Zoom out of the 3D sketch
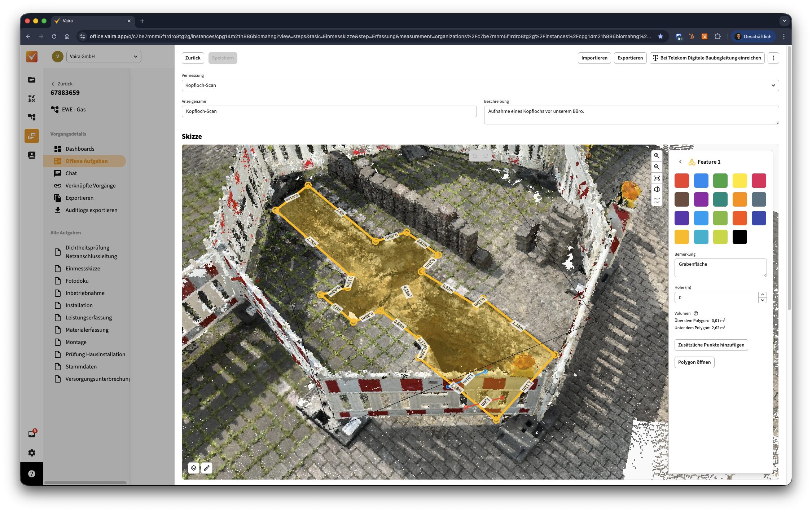 pos(657,167)
